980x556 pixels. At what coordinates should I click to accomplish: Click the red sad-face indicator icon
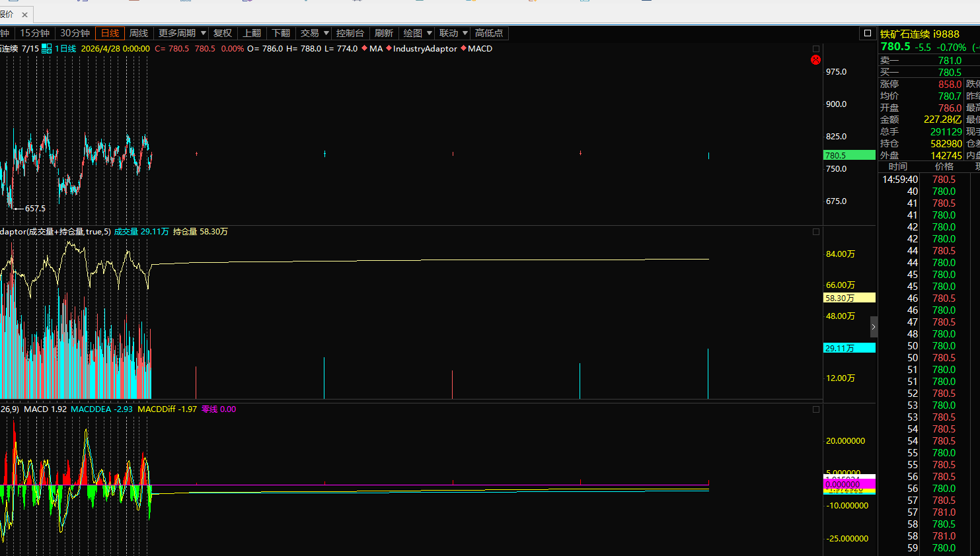815,60
